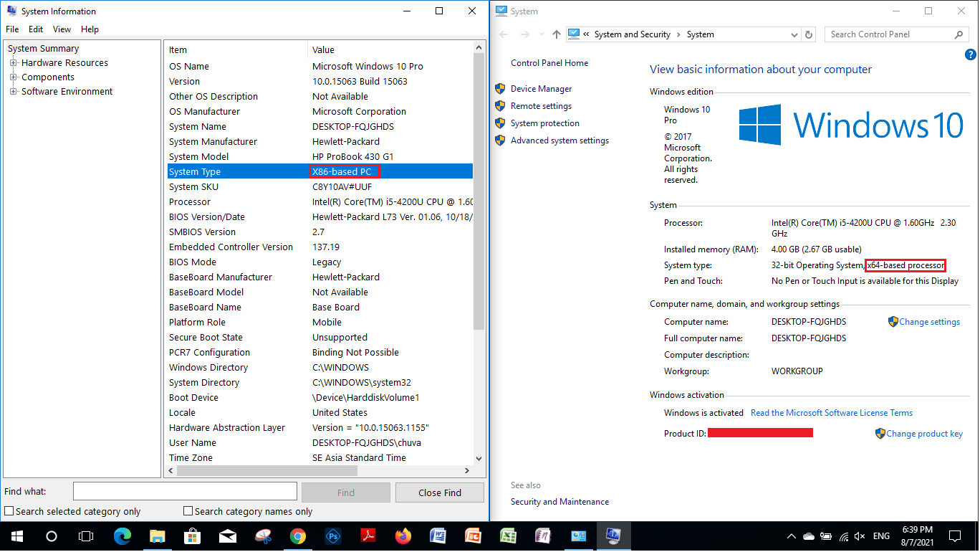The image size is (980, 552).
Task: Enable 'Search selected category only' checkbox
Action: pyautogui.click(x=9, y=511)
